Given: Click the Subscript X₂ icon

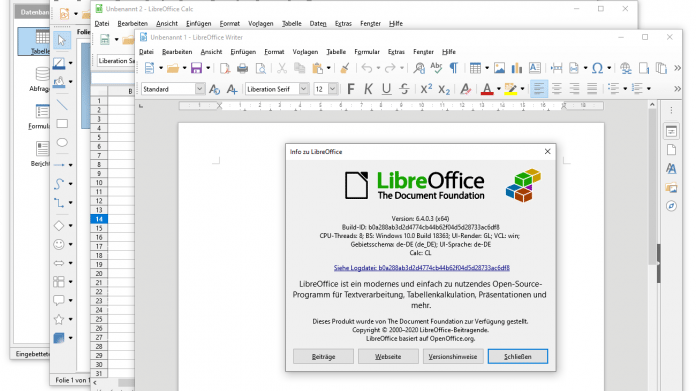Looking at the screenshot, I should [444, 89].
